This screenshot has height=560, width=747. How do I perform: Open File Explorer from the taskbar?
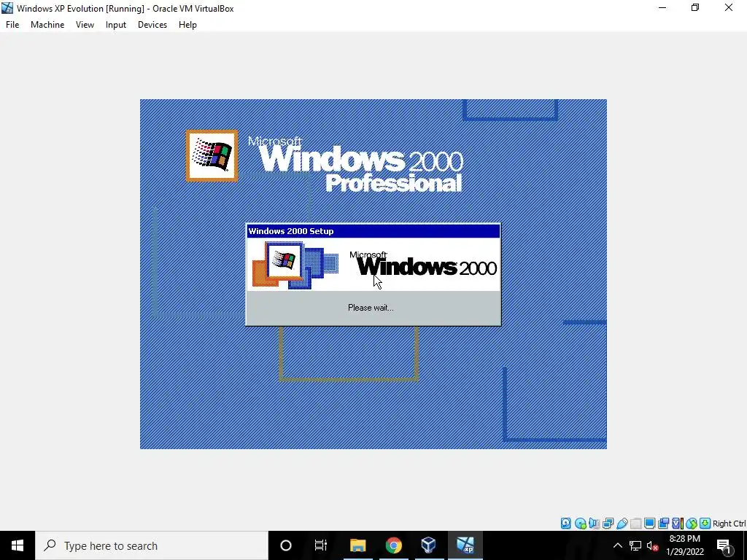coord(357,545)
